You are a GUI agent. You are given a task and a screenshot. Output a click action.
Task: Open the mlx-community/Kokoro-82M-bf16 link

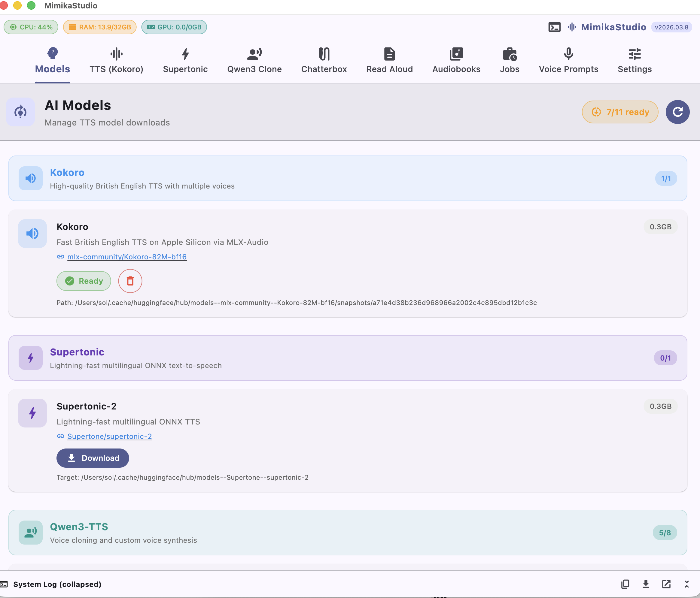pyautogui.click(x=127, y=257)
